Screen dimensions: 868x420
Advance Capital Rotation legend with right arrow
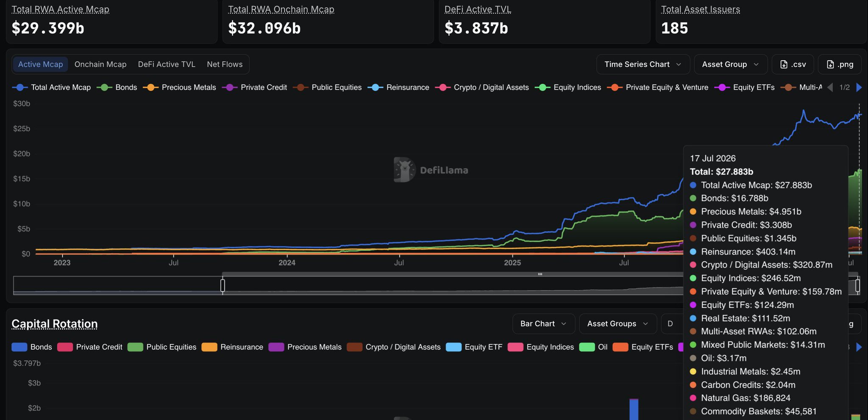click(859, 347)
